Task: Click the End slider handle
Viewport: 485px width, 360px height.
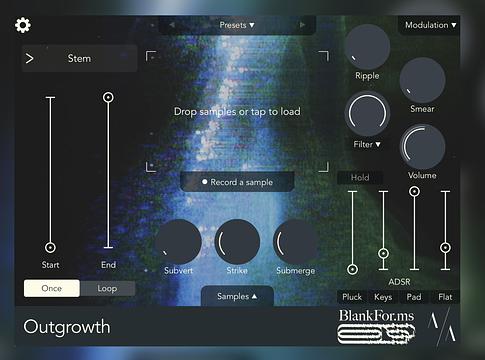Action: coord(108,97)
